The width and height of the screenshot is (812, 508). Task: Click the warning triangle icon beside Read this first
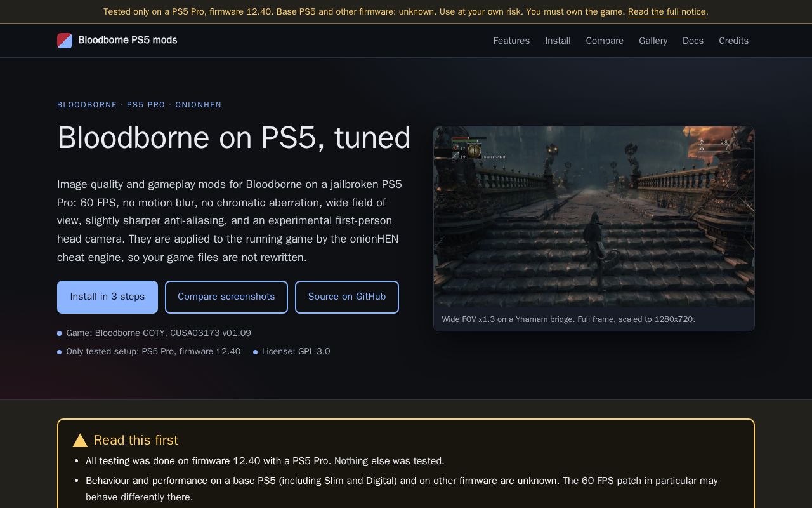[x=80, y=440]
